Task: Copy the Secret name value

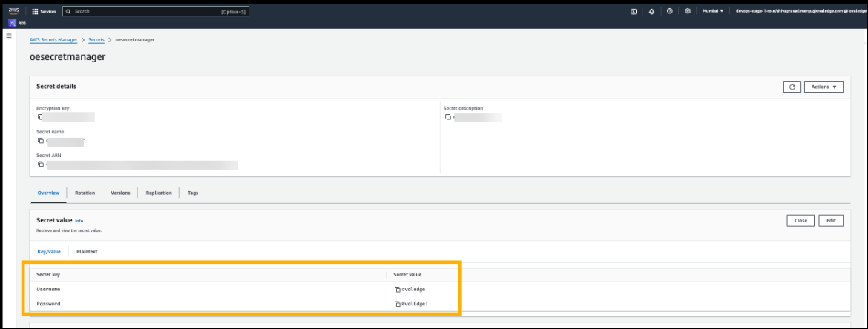Action: 40,141
